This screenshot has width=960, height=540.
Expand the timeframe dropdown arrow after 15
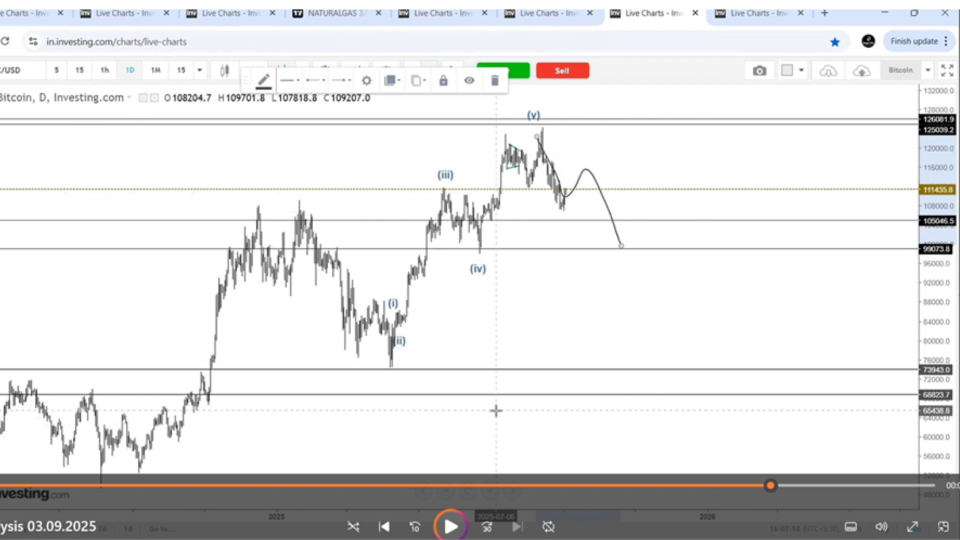coord(200,71)
